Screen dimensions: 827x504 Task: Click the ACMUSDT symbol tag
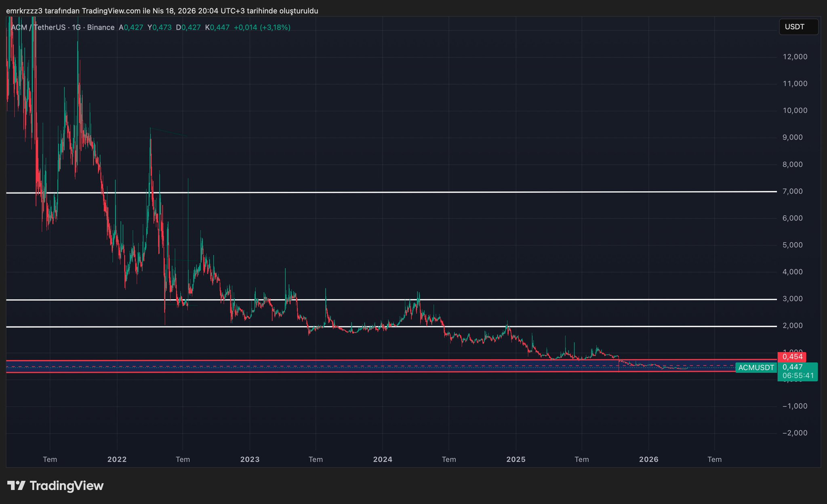click(x=756, y=367)
